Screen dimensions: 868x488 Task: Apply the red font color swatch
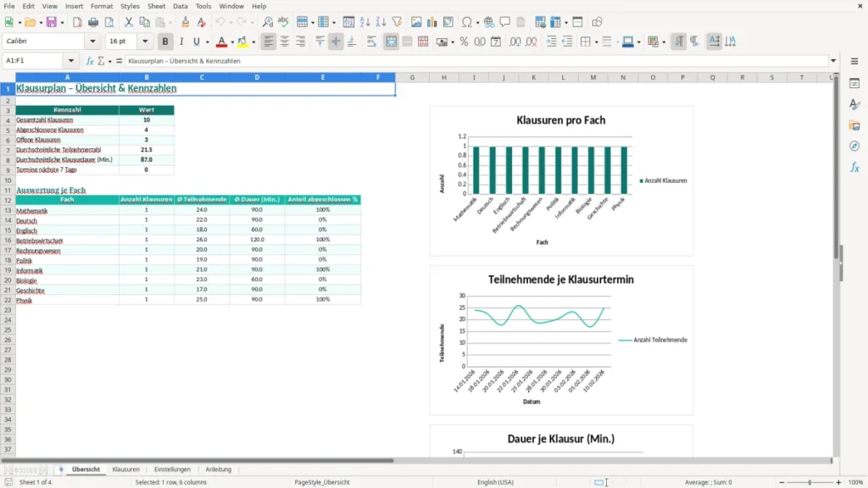(x=221, y=42)
